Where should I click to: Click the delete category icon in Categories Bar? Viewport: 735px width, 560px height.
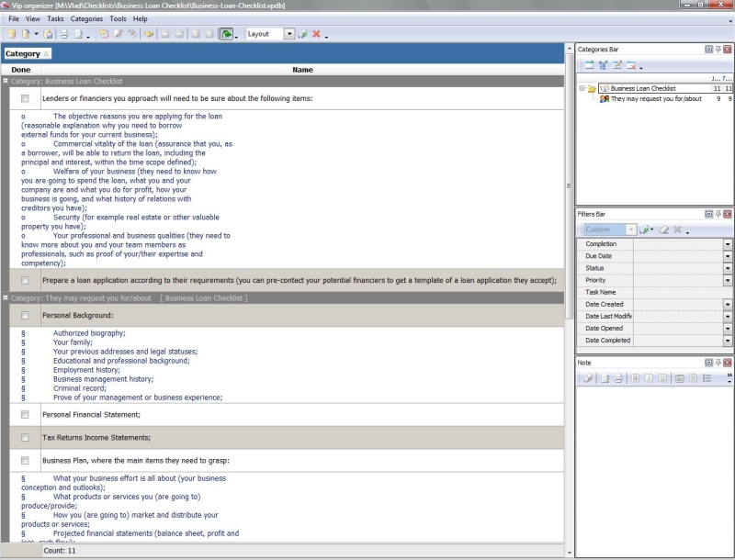(630, 65)
